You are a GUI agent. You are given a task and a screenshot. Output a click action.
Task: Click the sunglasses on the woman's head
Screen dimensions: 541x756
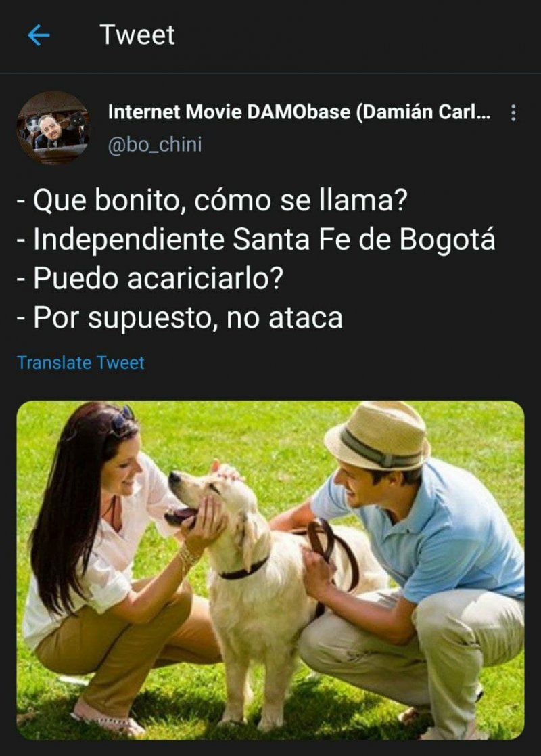point(122,418)
